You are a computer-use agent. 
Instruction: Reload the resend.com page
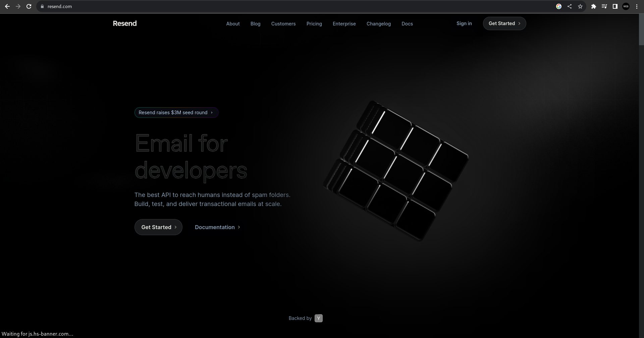tap(29, 6)
